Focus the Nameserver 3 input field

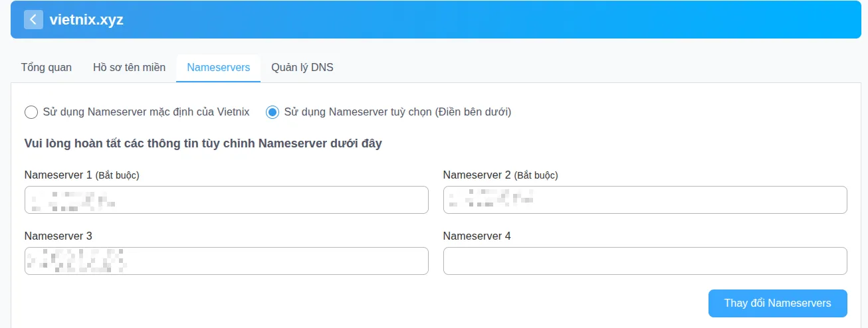tap(227, 261)
